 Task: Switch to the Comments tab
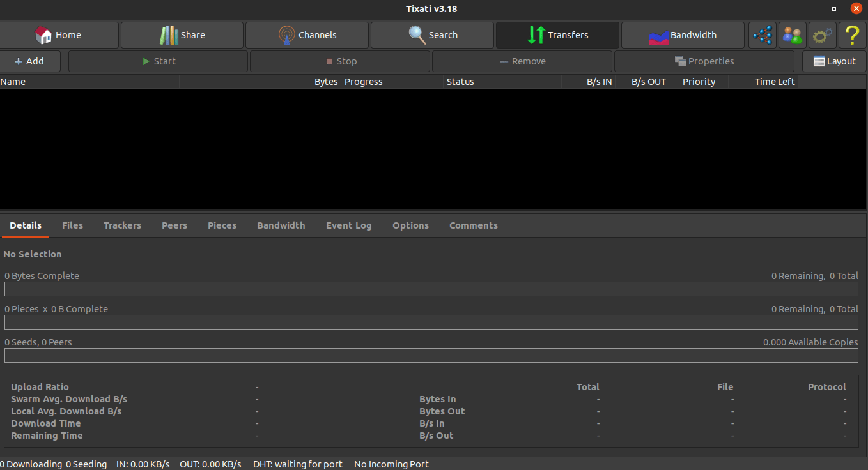(x=474, y=225)
